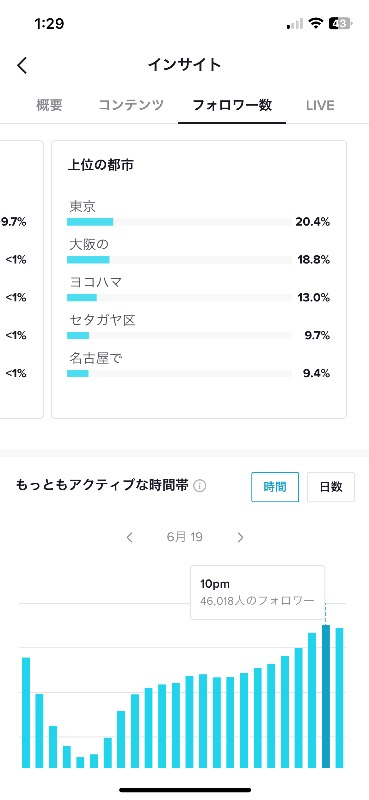Select the フォロワー数 tab
The image size is (369, 800).
(x=232, y=105)
